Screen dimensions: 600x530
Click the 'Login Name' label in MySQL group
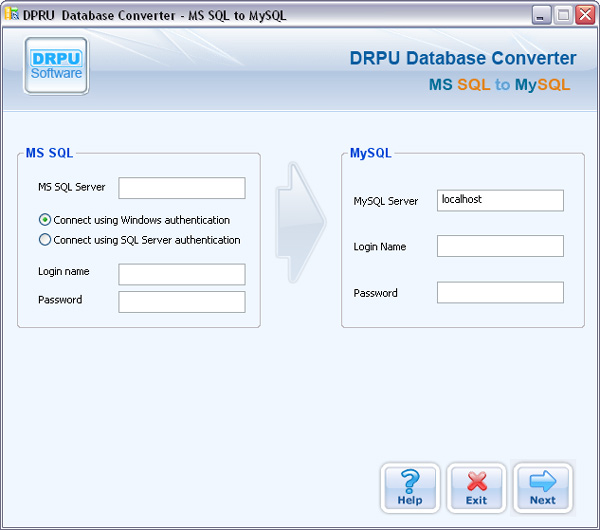click(380, 247)
